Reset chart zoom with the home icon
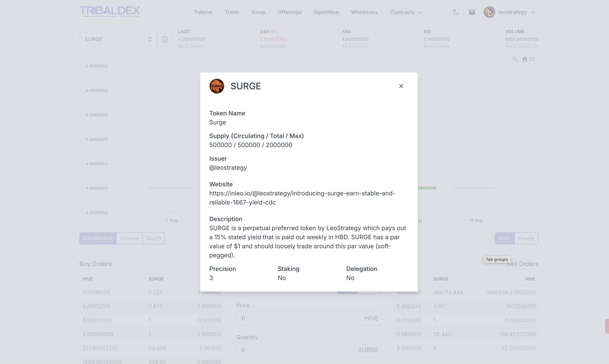609x364 pixels. (524, 59)
